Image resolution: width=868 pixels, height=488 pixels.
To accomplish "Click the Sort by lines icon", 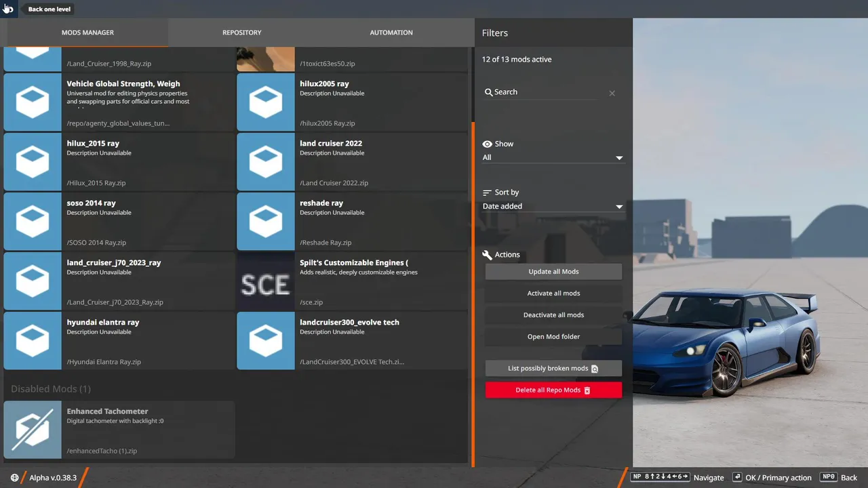I will 487,192.
